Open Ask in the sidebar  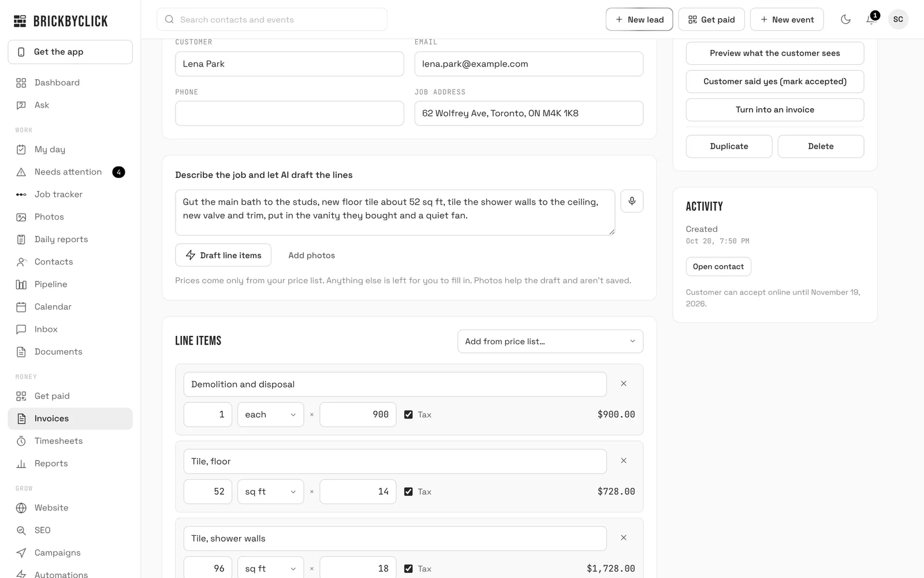point(70,105)
